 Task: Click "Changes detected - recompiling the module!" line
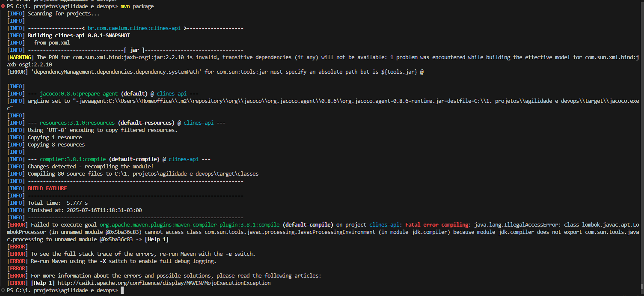[91, 167]
